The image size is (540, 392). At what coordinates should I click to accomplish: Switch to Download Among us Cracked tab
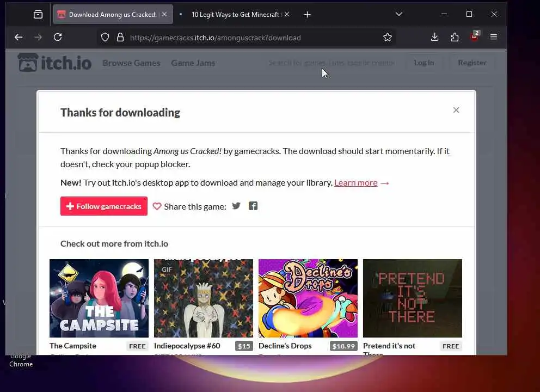pyautogui.click(x=113, y=15)
